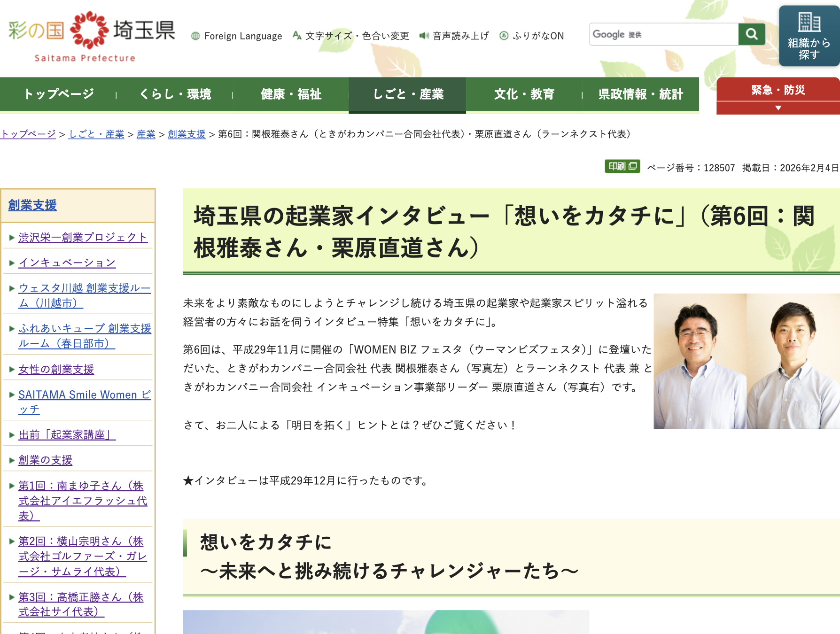
Task: Open 渋沢栄一創業プロジェクト in the sidebar
Action: pyautogui.click(x=83, y=238)
